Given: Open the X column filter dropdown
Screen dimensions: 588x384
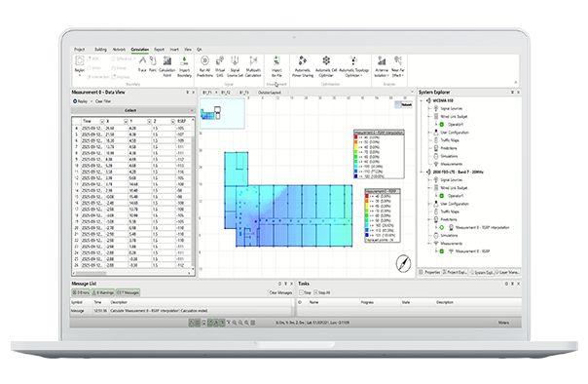Looking at the screenshot, I should pyautogui.click(x=126, y=121).
